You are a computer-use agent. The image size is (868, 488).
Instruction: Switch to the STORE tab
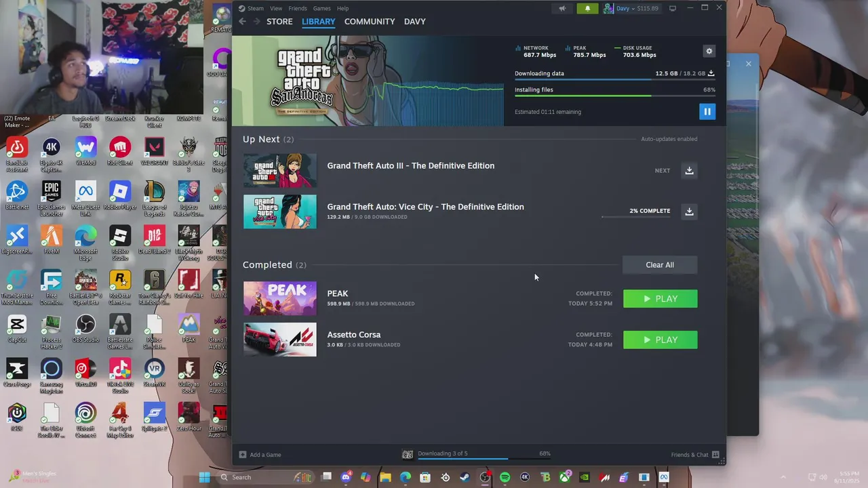click(x=279, y=22)
